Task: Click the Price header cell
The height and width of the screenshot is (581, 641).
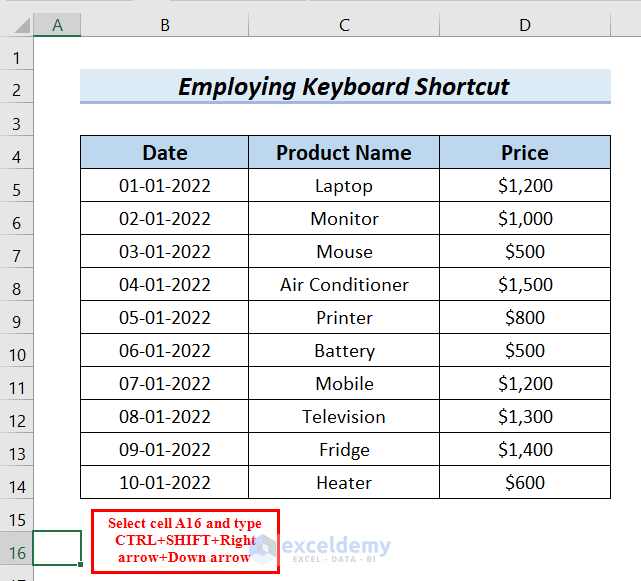Action: (x=525, y=152)
